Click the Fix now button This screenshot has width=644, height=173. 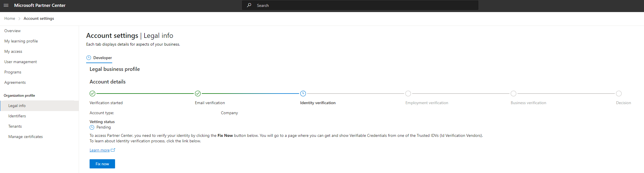coord(102,164)
